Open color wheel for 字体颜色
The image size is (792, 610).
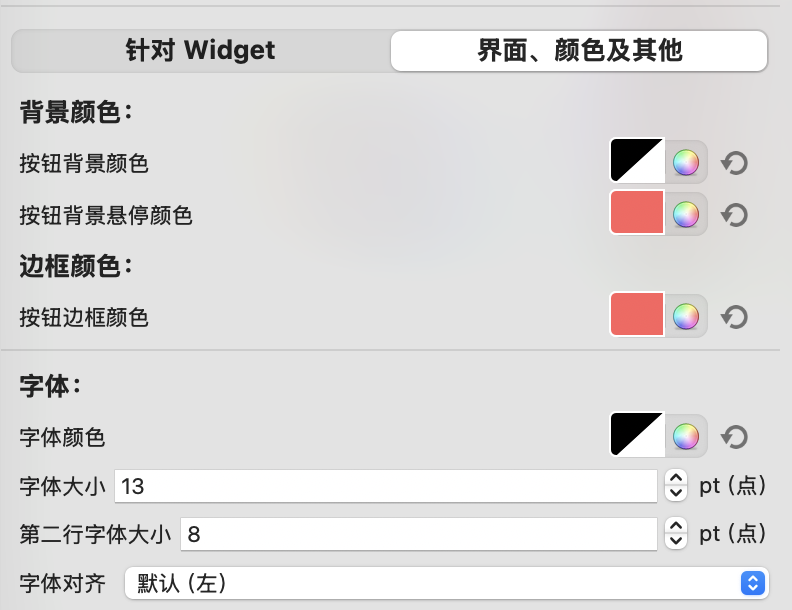(x=686, y=436)
